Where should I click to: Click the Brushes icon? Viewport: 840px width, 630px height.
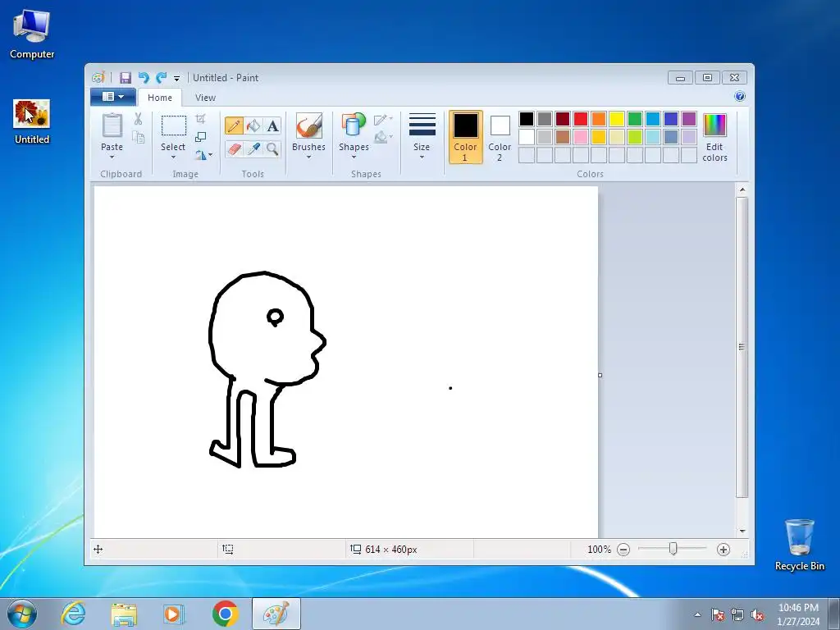309,126
